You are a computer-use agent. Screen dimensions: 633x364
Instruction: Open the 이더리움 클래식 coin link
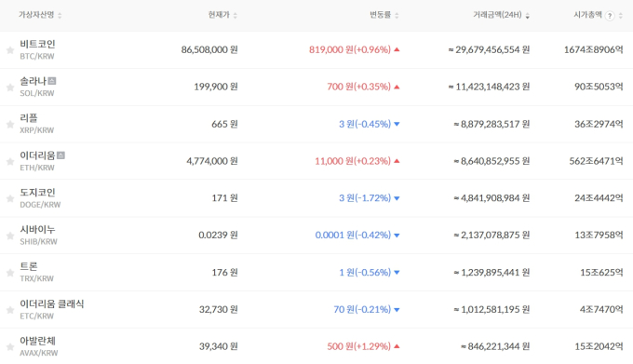pyautogui.click(x=52, y=303)
